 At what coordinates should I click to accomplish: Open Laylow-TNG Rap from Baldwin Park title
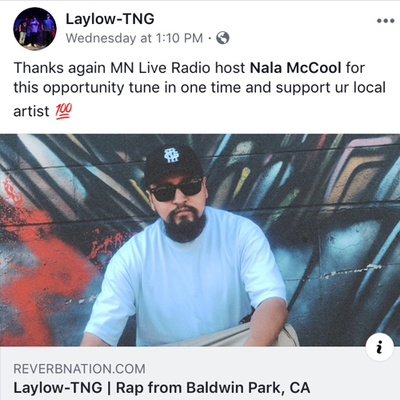click(x=162, y=388)
